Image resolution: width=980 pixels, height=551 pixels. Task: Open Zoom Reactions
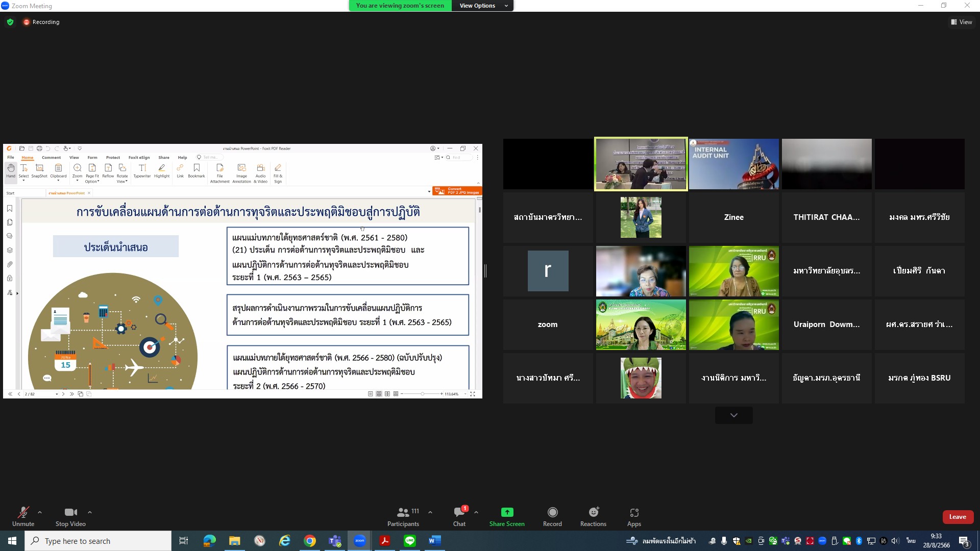tap(593, 516)
